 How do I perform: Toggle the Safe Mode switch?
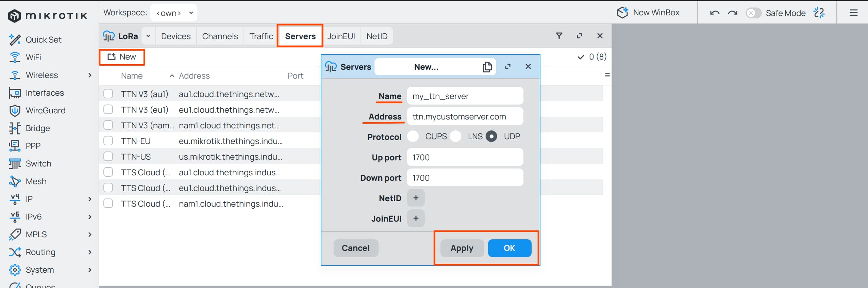(753, 13)
